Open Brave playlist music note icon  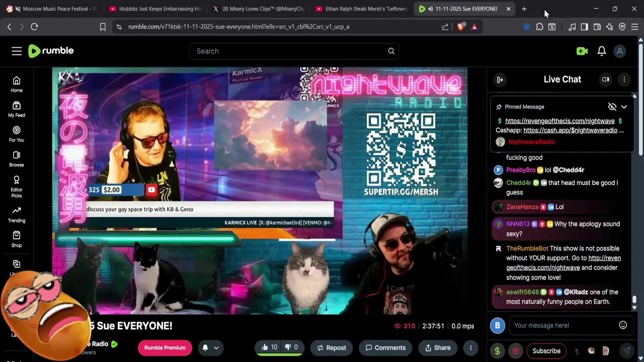pos(572,27)
